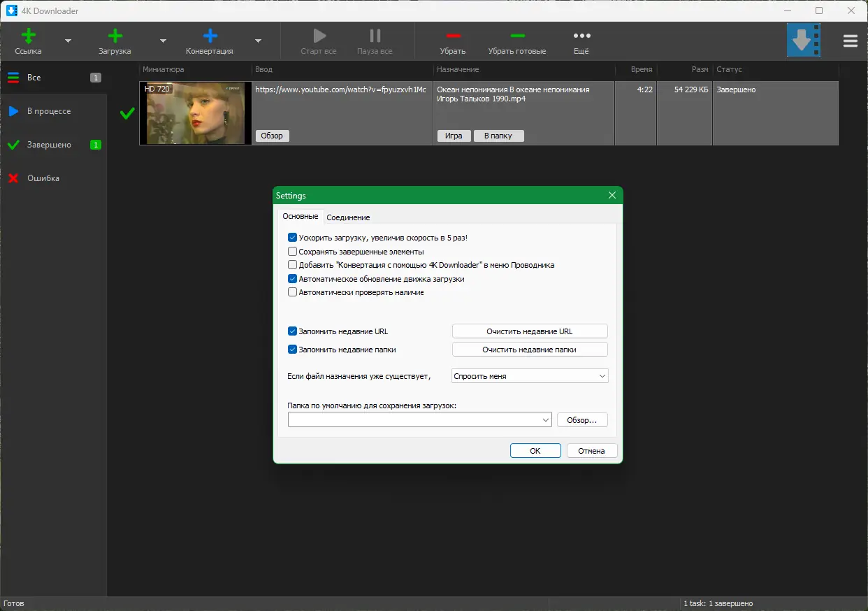Click the video thumbnail HD 720
The height and width of the screenshot is (611, 868).
click(196, 113)
